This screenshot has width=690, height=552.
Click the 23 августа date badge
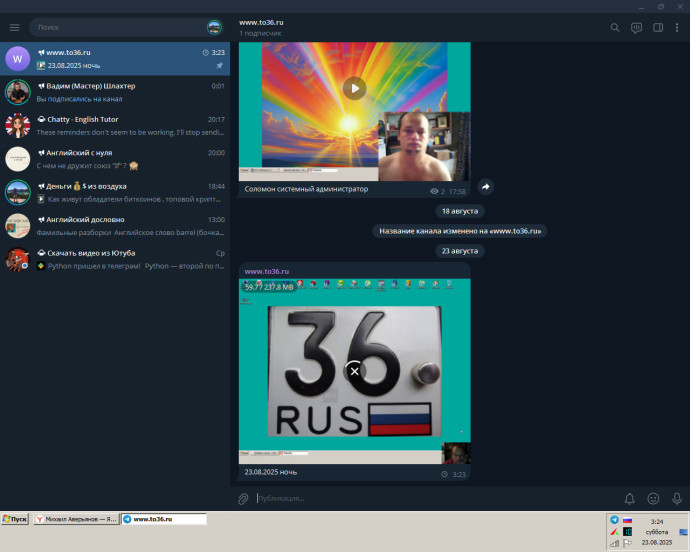460,251
